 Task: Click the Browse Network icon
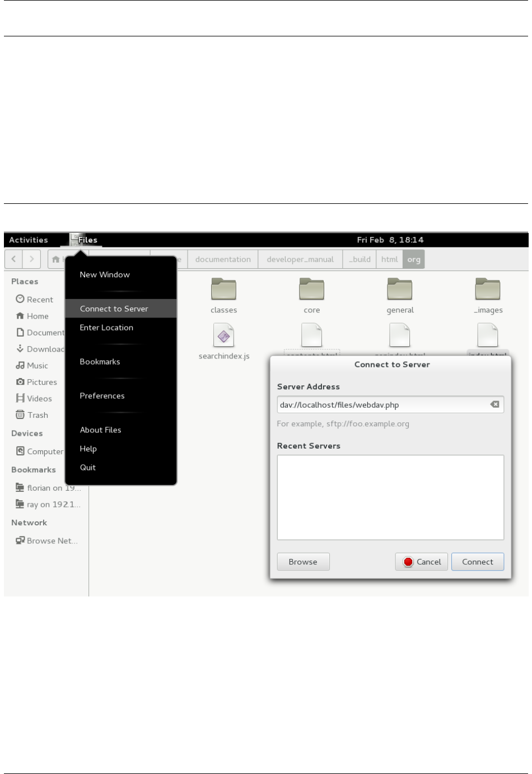(x=20, y=540)
